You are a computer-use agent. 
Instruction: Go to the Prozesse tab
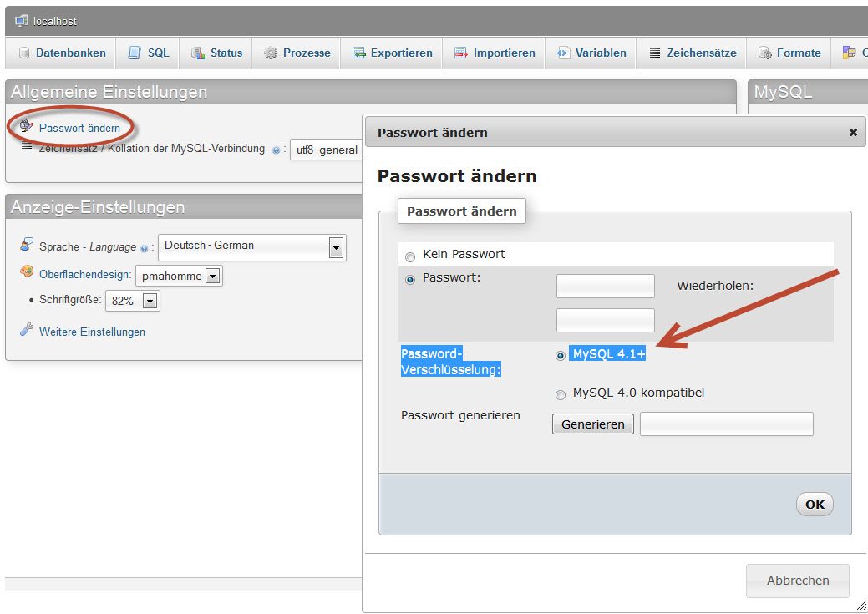(x=297, y=53)
